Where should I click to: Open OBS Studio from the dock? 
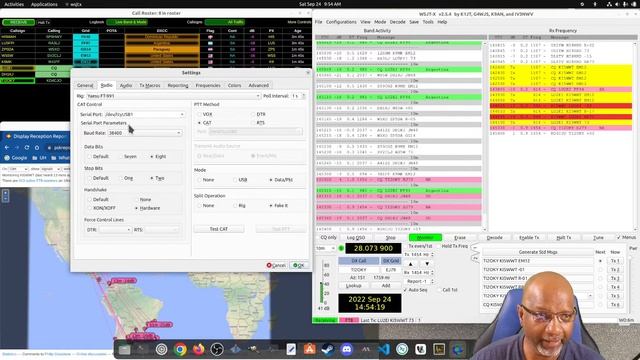tap(217, 349)
